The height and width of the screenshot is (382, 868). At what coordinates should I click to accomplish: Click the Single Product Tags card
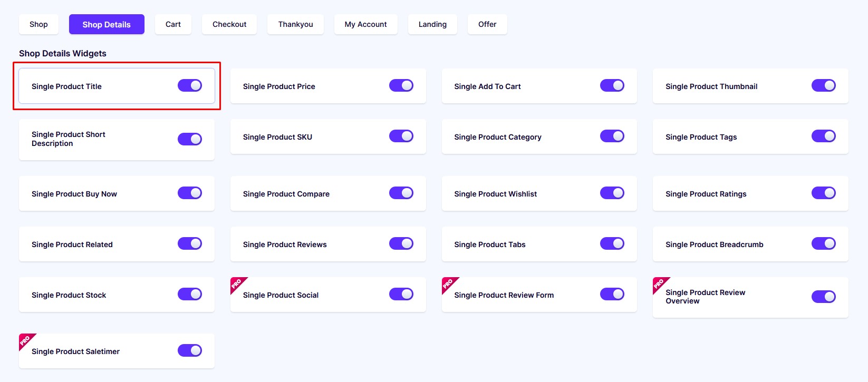750,136
